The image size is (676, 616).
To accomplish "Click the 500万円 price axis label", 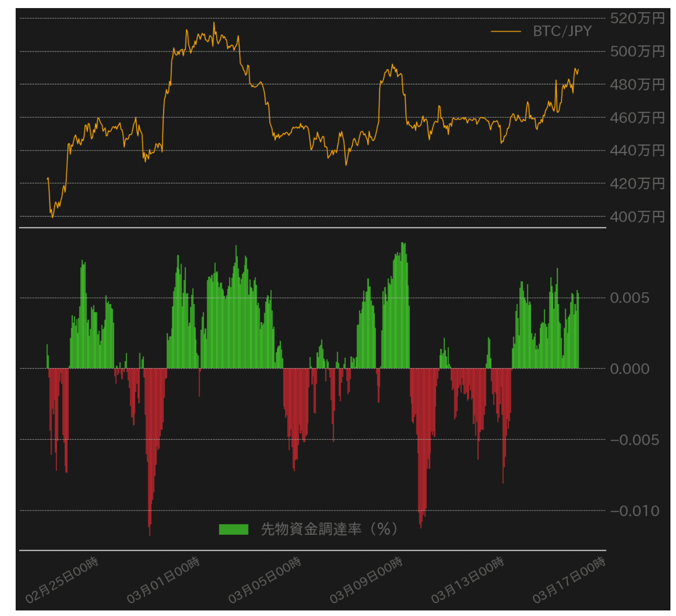I will tap(637, 52).
